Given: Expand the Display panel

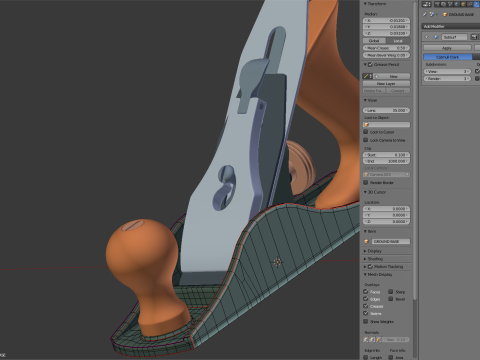Looking at the screenshot, I should [365, 251].
